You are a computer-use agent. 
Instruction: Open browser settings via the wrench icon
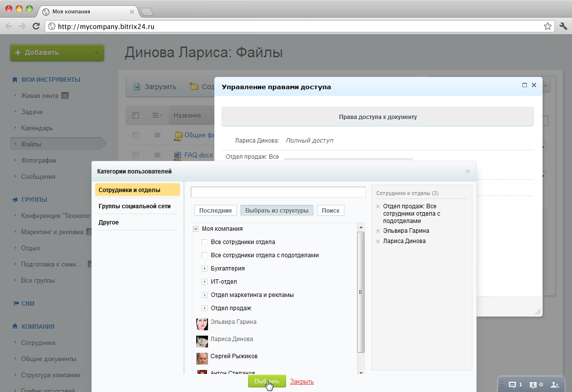(563, 26)
